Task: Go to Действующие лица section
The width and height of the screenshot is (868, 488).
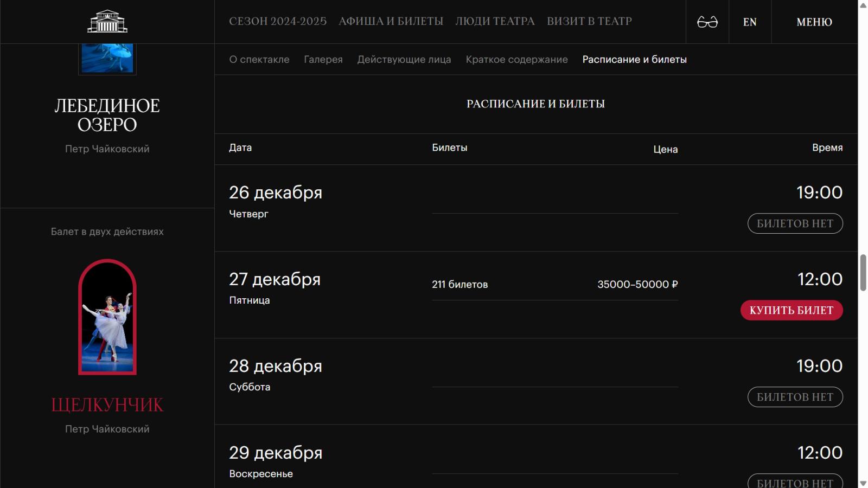Action: coord(404,59)
